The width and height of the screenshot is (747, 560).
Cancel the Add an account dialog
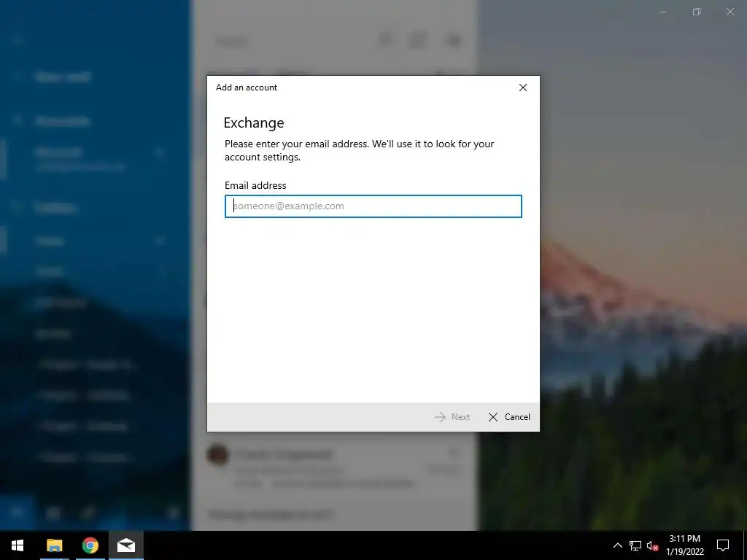pyautogui.click(x=508, y=416)
